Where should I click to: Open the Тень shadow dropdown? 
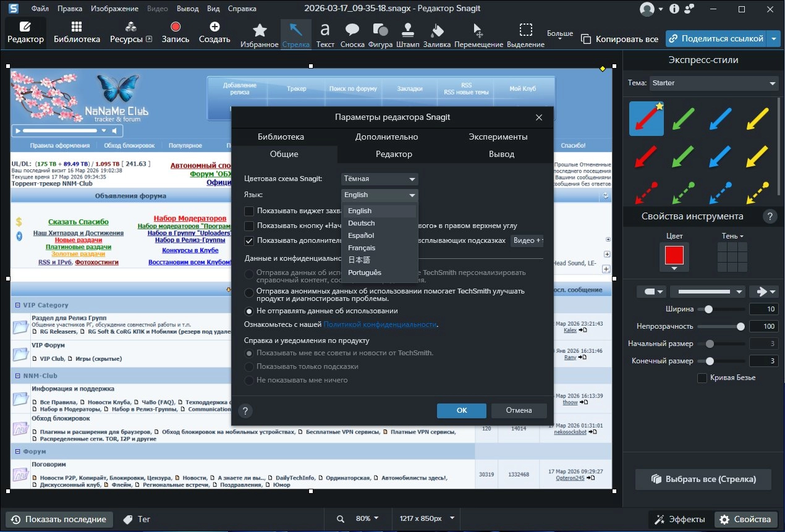(732, 236)
